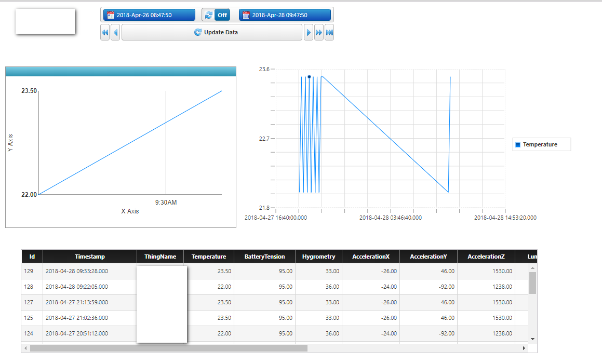602x364 pixels.
Task: Sort by the AccelerationZ column header
Action: point(486,257)
